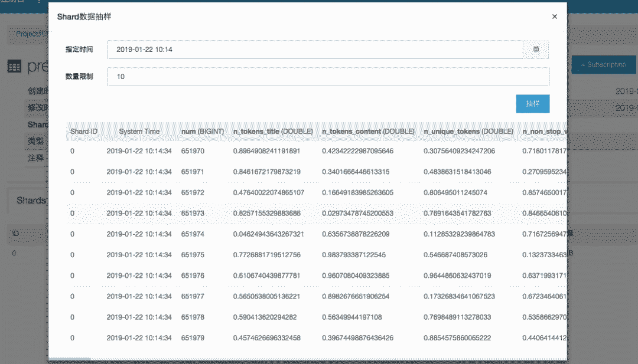Click the Shard ID column header
This screenshot has height=364, width=638.
83,131
